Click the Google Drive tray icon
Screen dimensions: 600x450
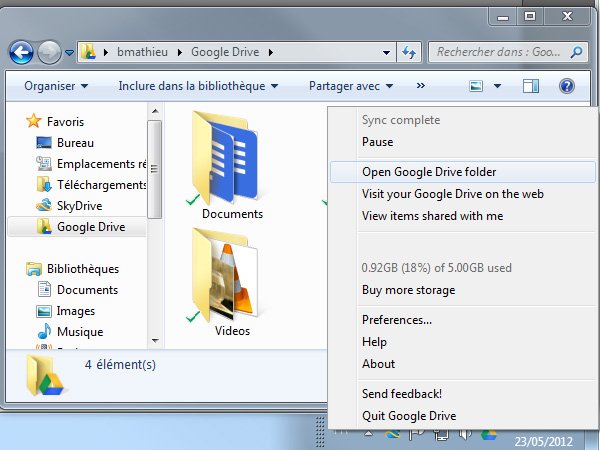489,435
